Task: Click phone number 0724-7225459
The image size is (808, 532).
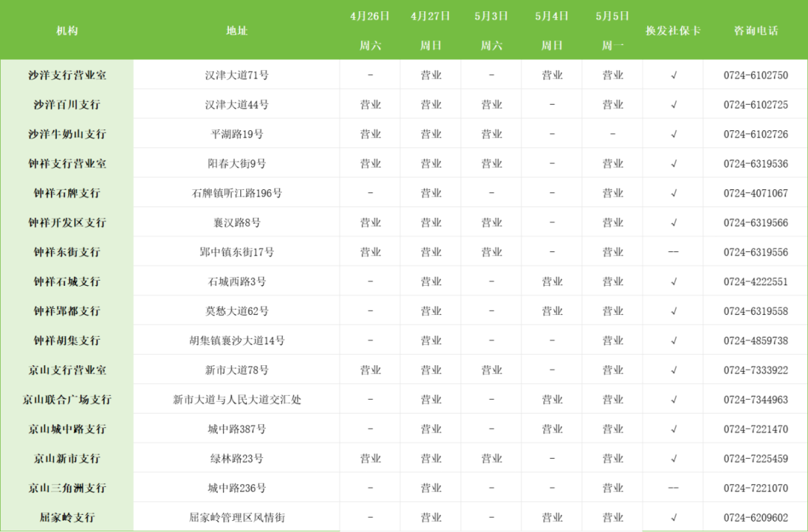Action: point(756,458)
